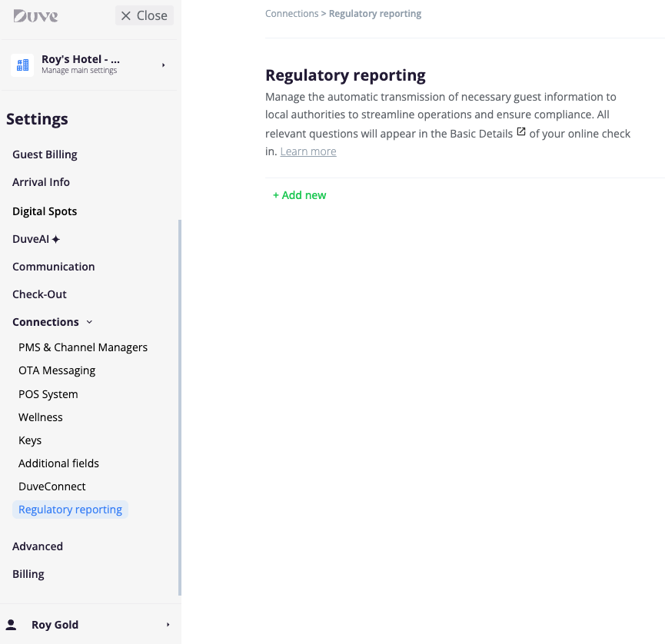The image size is (665, 644).
Task: Click the DuveAI sparkle icon
Action: (x=56, y=240)
